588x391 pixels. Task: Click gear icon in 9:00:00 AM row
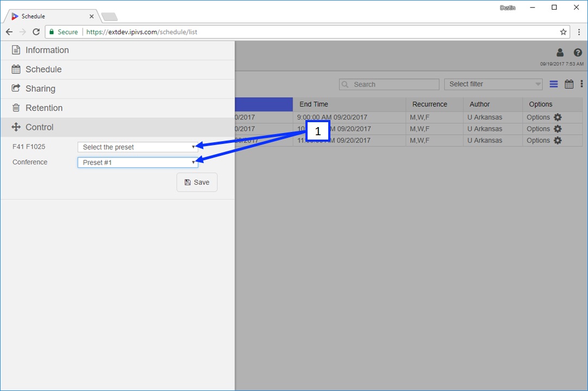pos(558,117)
